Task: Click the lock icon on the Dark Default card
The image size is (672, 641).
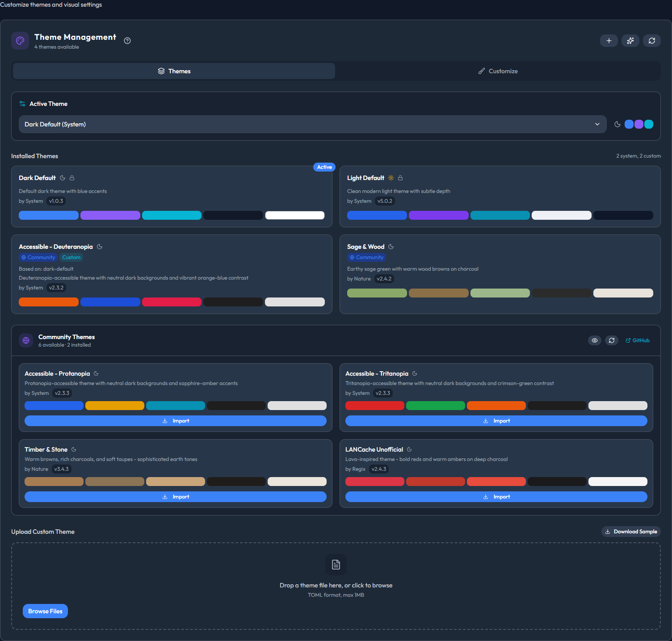Action: [72, 178]
